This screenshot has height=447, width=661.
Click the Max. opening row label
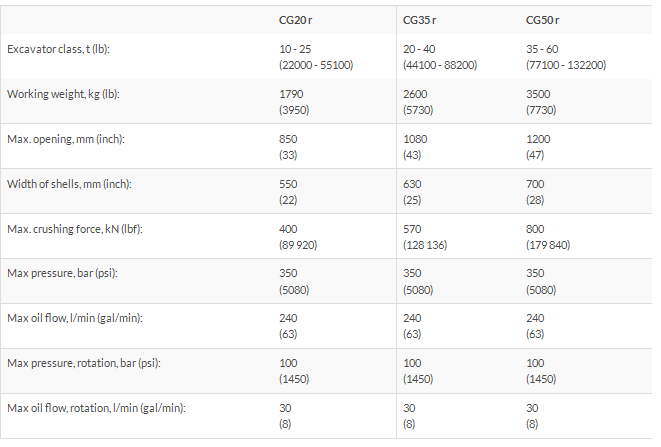point(65,139)
